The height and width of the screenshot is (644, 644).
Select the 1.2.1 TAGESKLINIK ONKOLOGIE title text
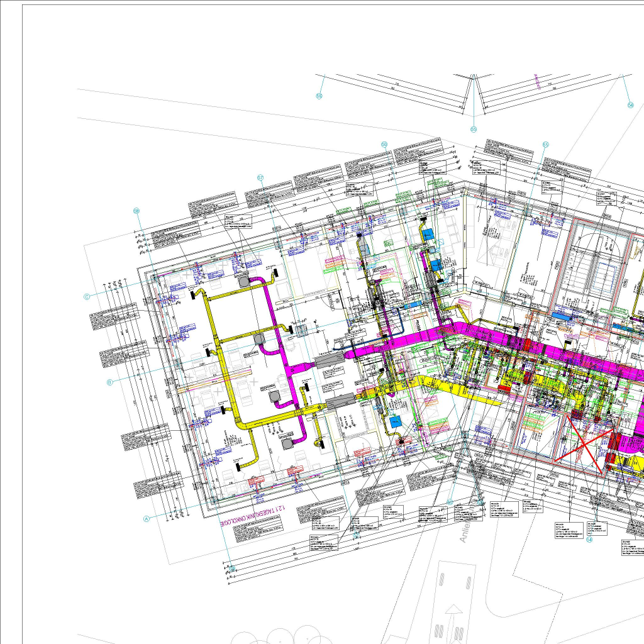(252, 517)
